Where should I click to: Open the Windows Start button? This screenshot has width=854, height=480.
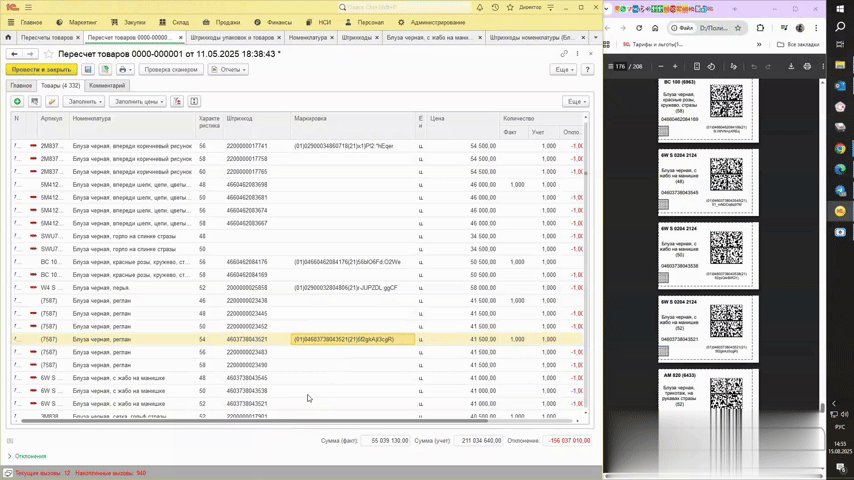tap(840, 9)
